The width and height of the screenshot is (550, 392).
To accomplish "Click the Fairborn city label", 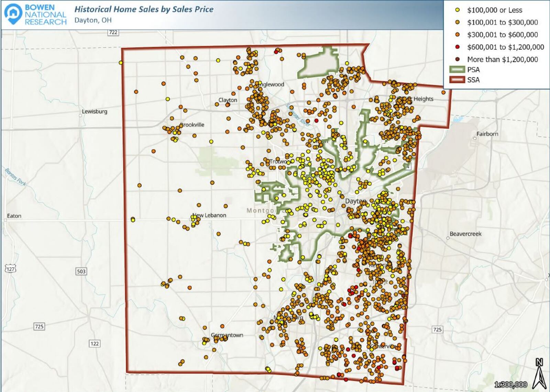I will [487, 134].
